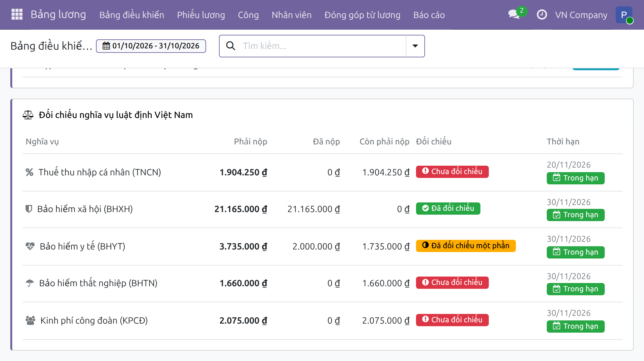
Task: Click Trong hạn badge in BHYT row
Action: click(x=575, y=252)
